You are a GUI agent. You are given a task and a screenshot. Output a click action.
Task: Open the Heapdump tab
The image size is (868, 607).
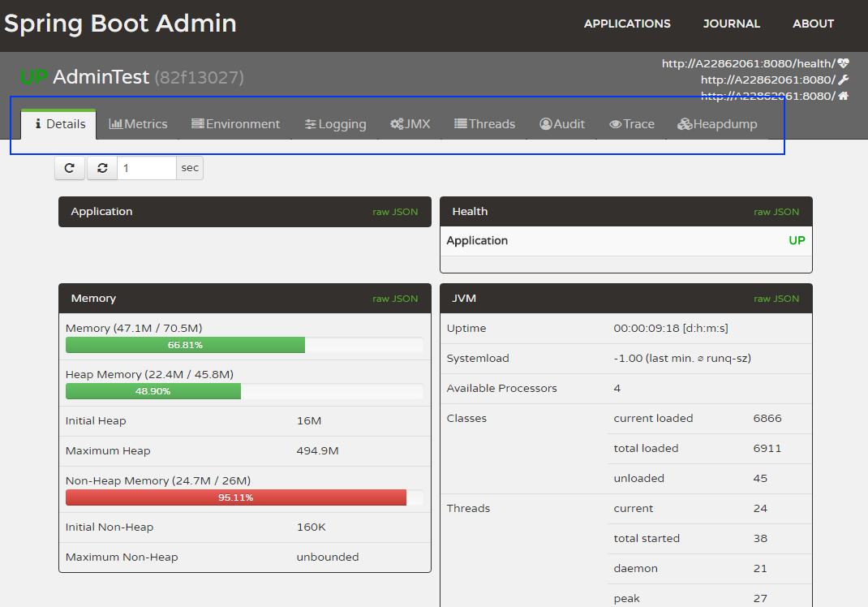[717, 124]
